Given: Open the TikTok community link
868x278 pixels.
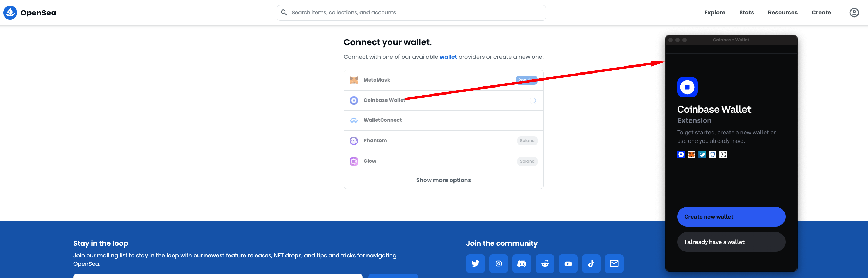Looking at the screenshot, I should [x=591, y=264].
